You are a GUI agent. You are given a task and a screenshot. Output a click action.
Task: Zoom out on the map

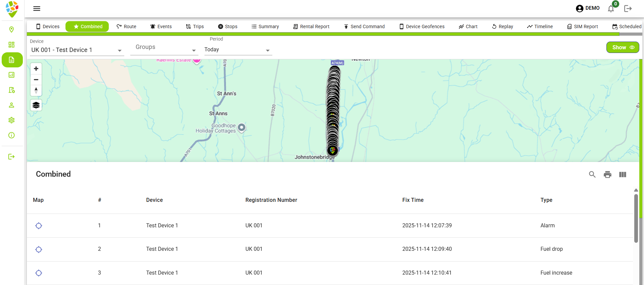coord(36,80)
